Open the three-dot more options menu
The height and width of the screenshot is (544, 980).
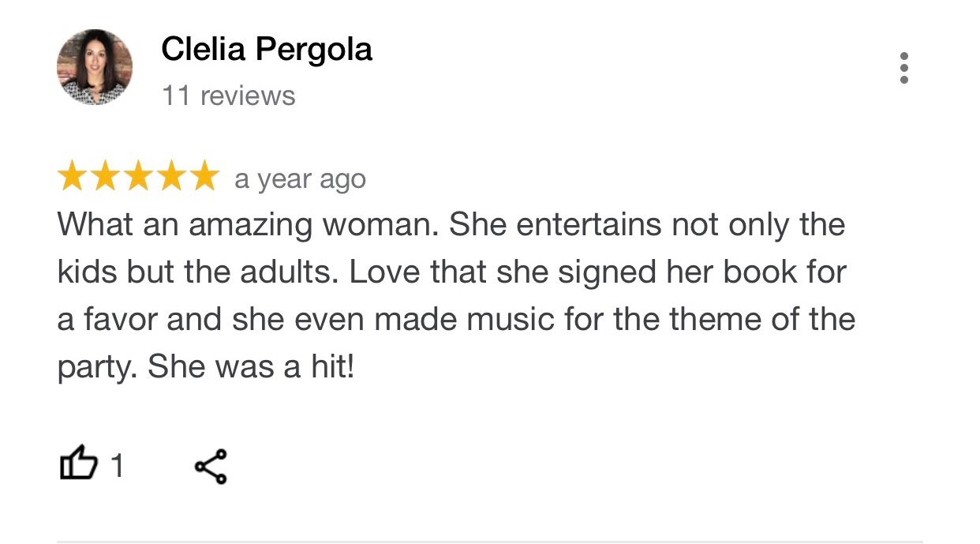tap(903, 68)
